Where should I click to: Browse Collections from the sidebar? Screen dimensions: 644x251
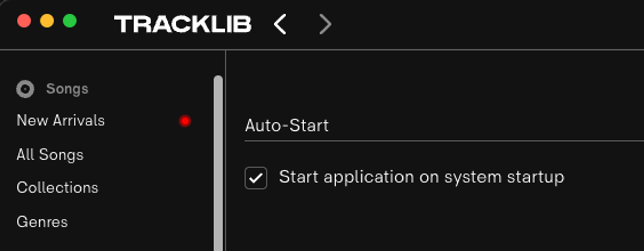(57, 188)
